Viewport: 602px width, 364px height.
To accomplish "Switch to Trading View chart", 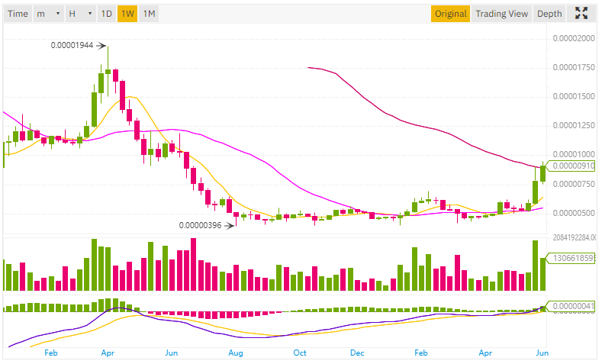I will [x=501, y=14].
